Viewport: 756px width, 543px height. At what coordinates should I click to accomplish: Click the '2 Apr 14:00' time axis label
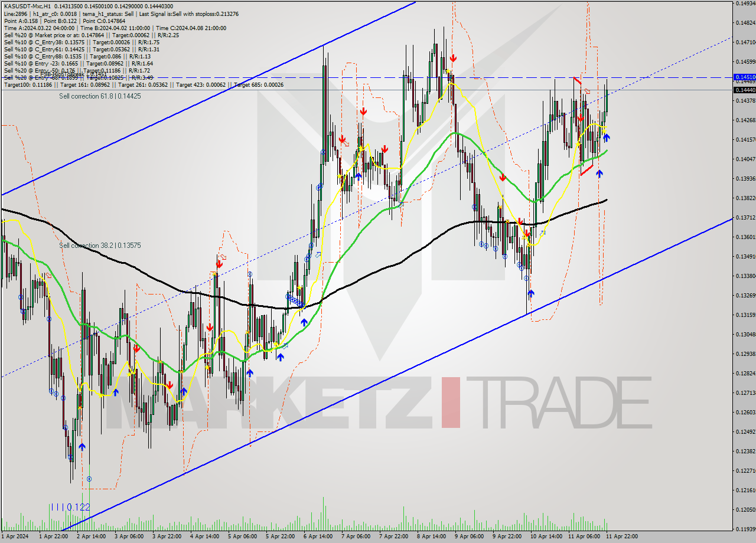coord(92,537)
